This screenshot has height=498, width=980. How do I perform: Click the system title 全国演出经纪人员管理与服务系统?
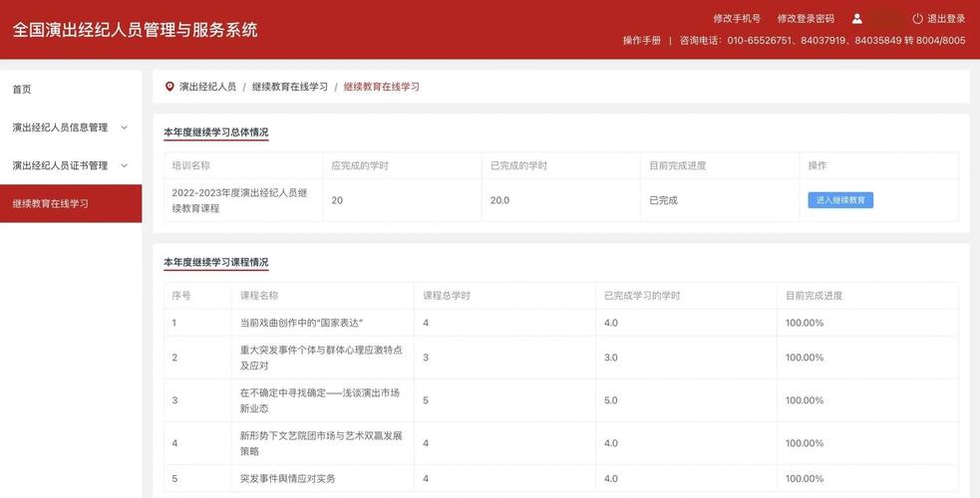[135, 30]
